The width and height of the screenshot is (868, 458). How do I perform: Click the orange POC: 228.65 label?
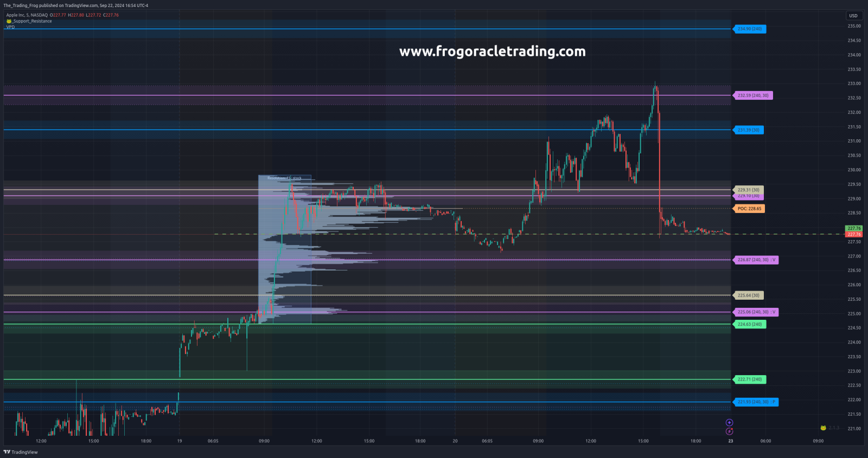(749, 209)
